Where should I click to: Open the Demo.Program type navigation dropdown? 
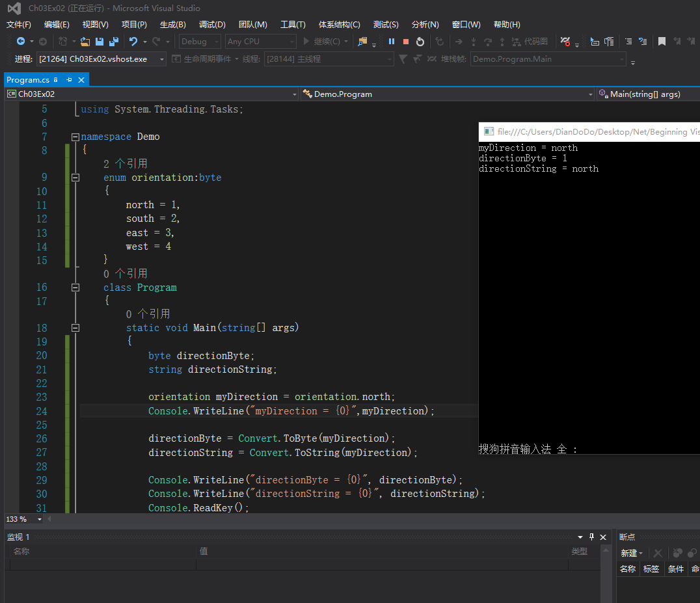(x=448, y=94)
